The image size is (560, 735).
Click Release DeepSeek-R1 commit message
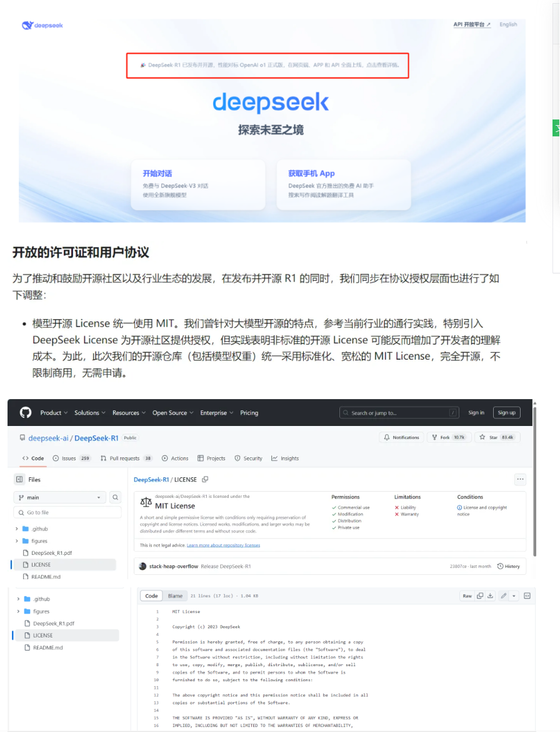tap(226, 566)
